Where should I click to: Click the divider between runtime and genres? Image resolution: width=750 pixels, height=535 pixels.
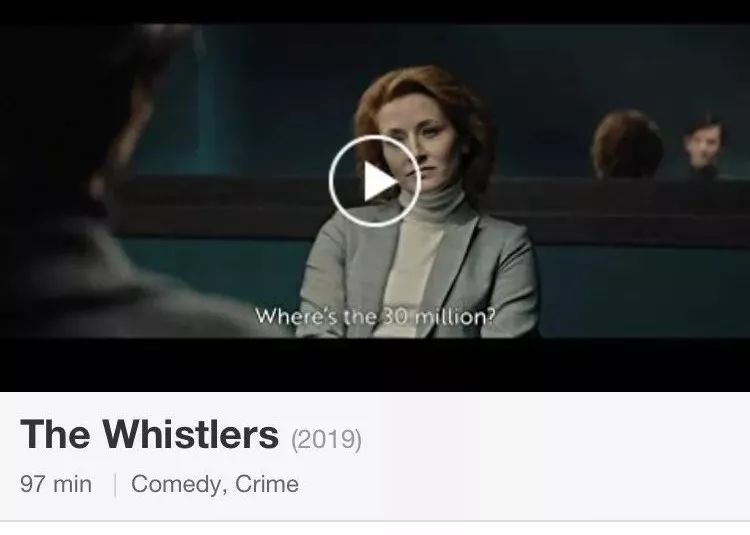(115, 484)
